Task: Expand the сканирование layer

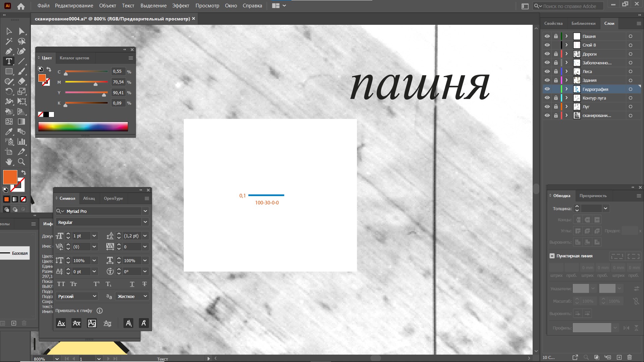Action: (x=567, y=115)
